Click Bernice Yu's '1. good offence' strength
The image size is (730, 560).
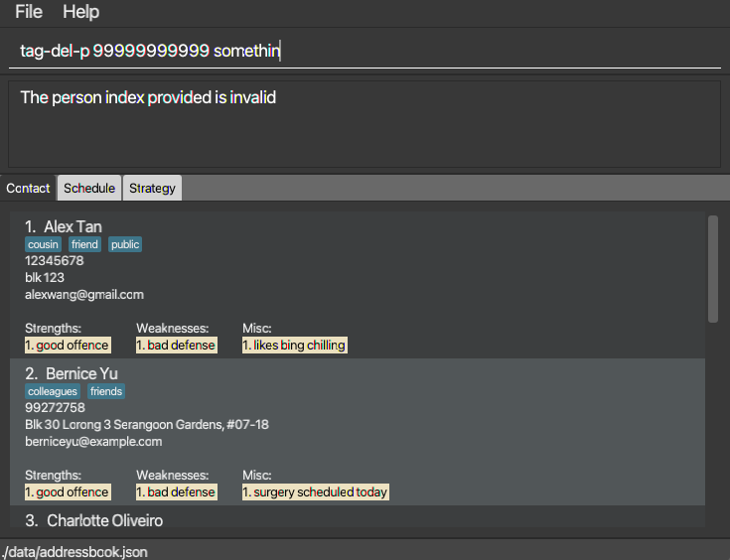[68, 492]
